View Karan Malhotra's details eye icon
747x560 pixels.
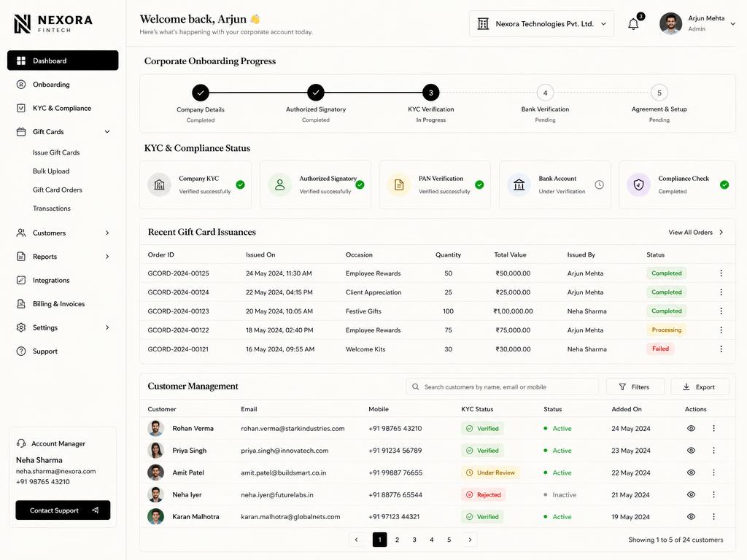(x=692, y=517)
